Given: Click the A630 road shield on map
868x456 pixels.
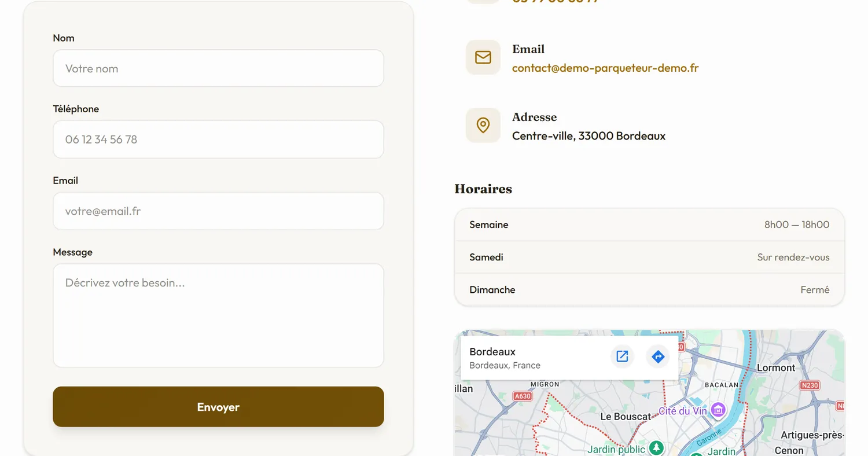Looking at the screenshot, I should click(523, 396).
